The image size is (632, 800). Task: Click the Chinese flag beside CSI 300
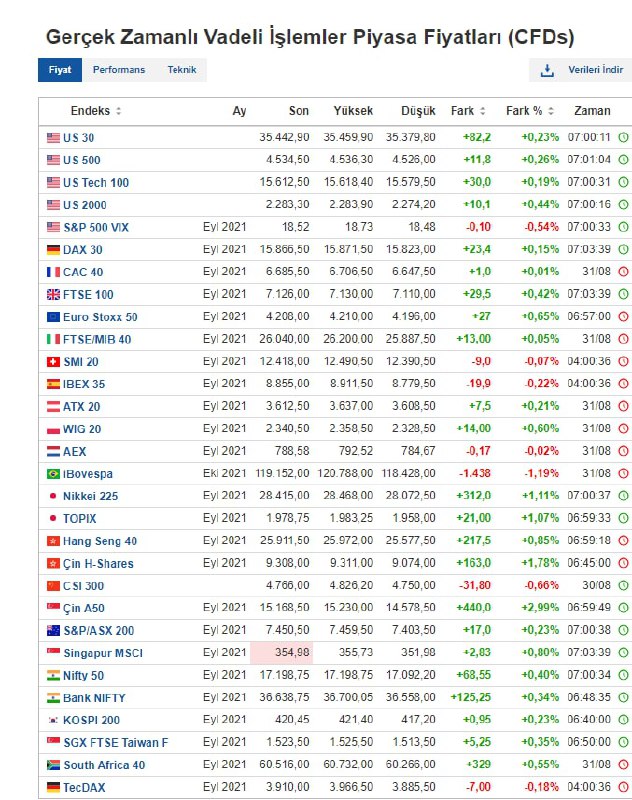53,586
